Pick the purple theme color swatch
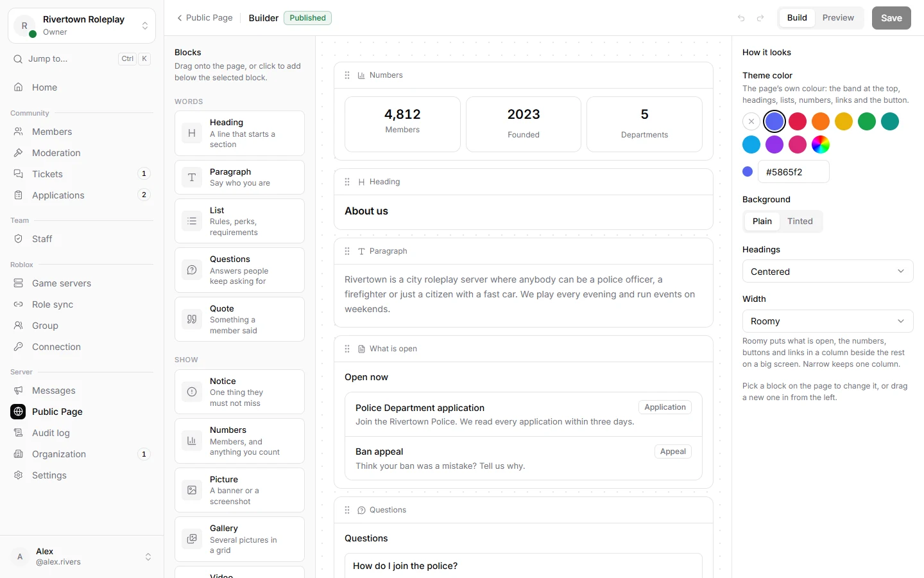This screenshot has width=924, height=578. click(x=774, y=144)
